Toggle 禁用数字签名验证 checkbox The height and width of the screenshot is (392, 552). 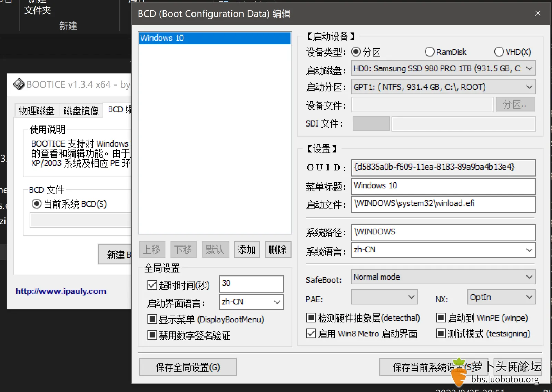click(152, 335)
